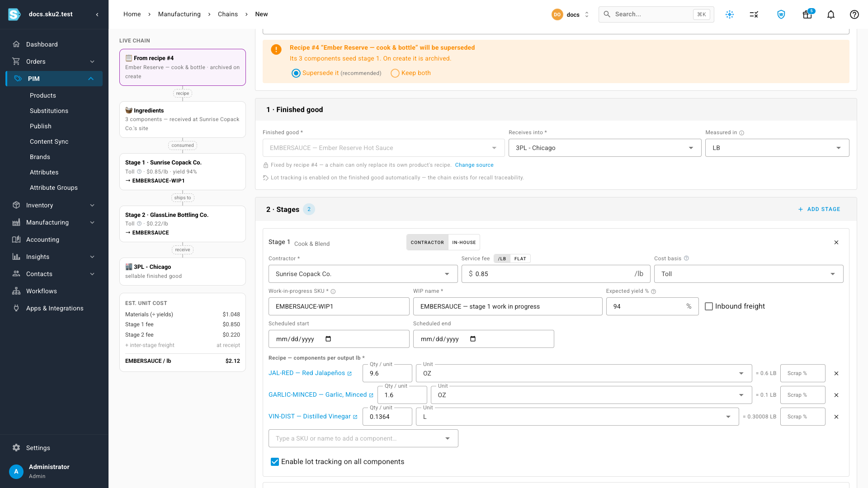Image resolution: width=868 pixels, height=488 pixels.
Task: Click the Cost basis help icon
Action: [686, 258]
